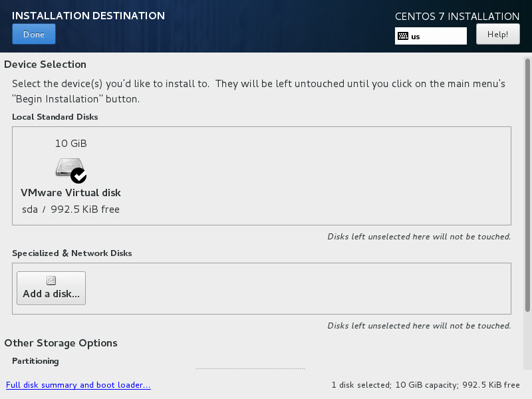Click the sda / 992.5 KiB free text
The width and height of the screenshot is (532, 399).
70,209
